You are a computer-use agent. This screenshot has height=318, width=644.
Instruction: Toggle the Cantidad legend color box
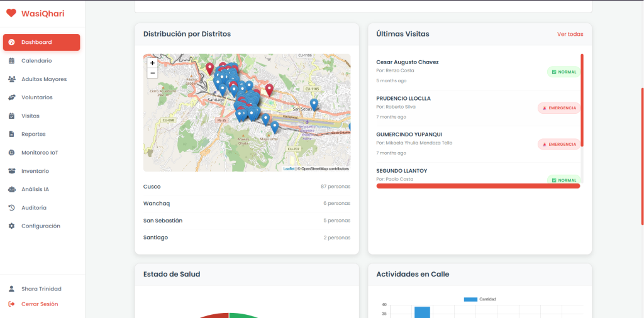[x=470, y=299]
